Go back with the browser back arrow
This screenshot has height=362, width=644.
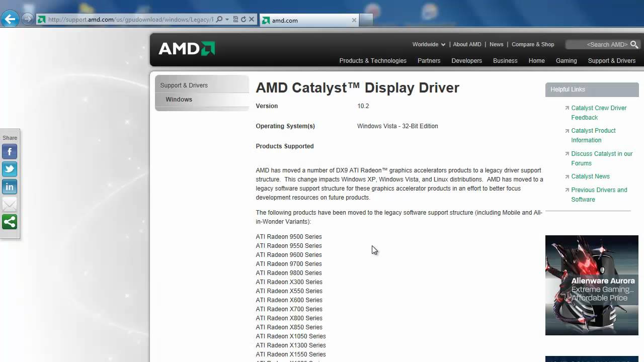pos(10,20)
